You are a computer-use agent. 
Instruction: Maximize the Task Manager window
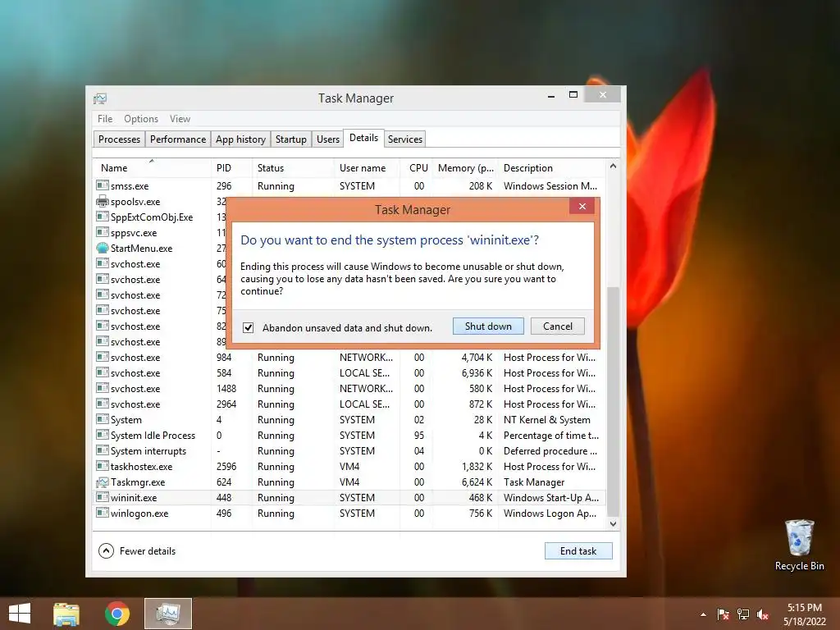tap(573, 95)
